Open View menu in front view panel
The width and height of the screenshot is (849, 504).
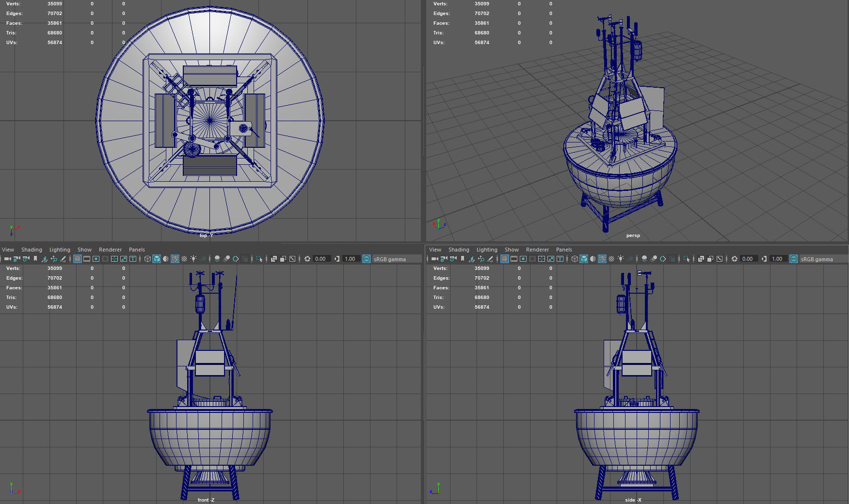8,250
